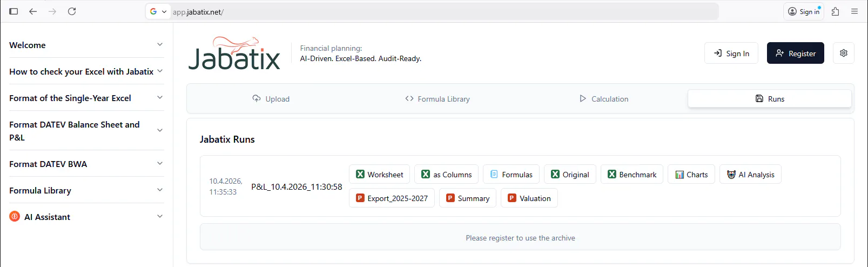Open the Benchmark Excel file
Screen dimensions: 868x267
pyautogui.click(x=632, y=174)
